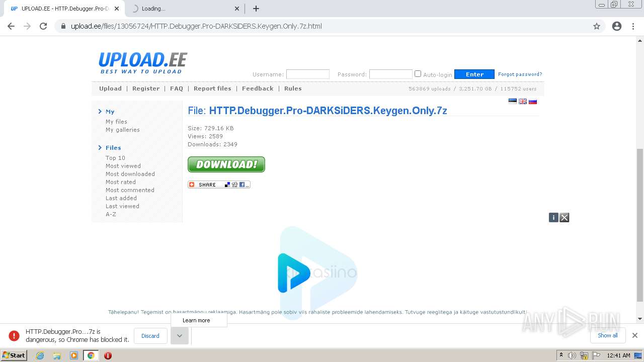The width and height of the screenshot is (644, 362).
Task: Open the My files link
Action: coord(116,122)
